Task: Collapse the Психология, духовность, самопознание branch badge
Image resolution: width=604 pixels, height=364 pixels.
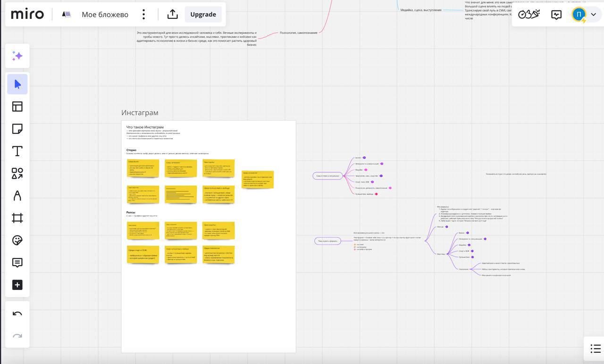Action: pyautogui.click(x=390, y=188)
